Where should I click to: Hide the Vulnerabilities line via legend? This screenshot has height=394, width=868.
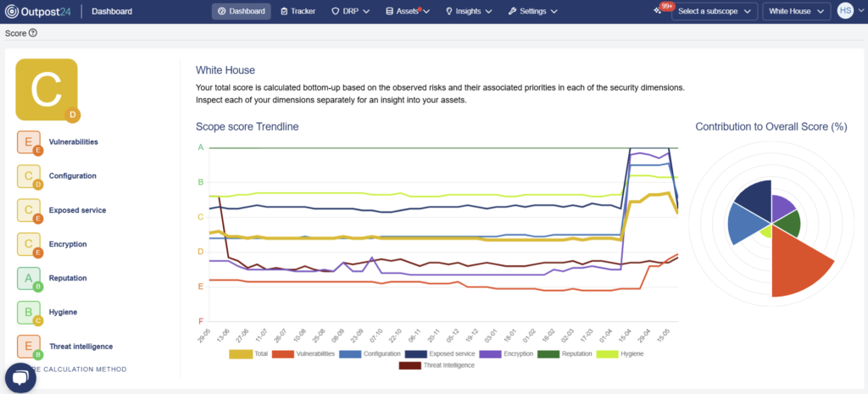point(311,353)
